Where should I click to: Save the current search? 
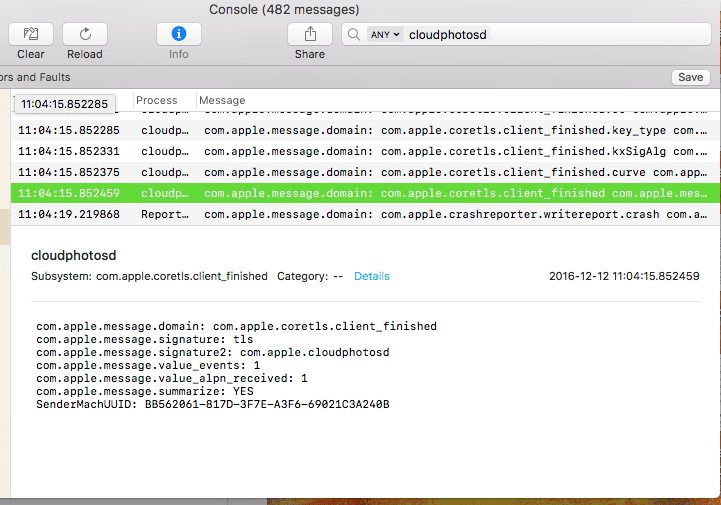(690, 77)
